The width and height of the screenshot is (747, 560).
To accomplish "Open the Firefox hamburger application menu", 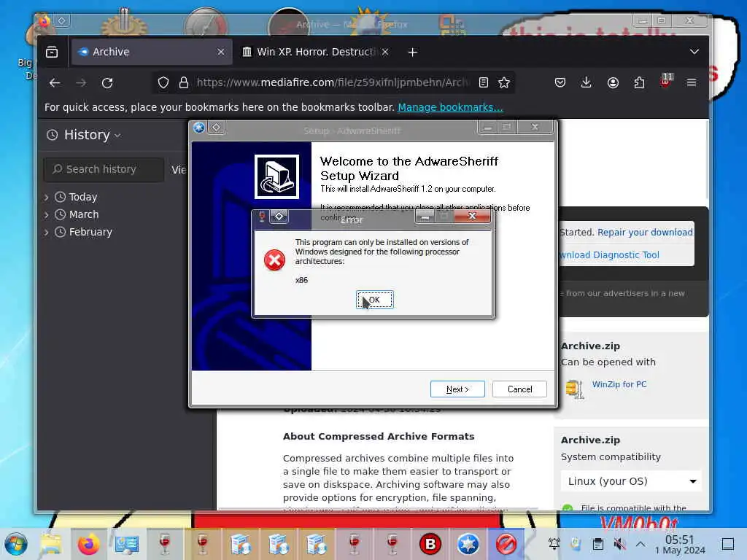I will [692, 83].
